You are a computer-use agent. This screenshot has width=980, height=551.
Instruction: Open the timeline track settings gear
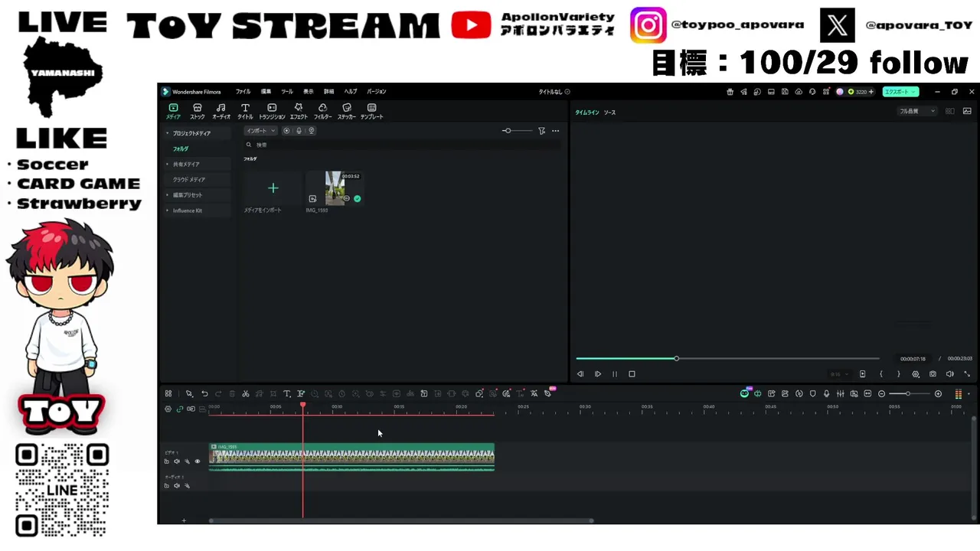[x=168, y=409]
